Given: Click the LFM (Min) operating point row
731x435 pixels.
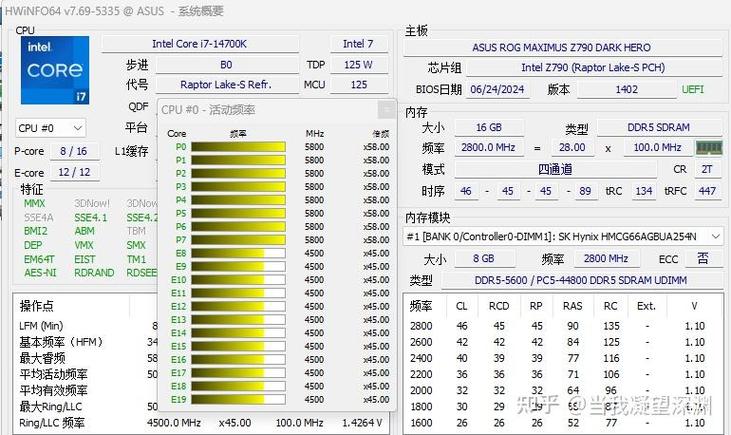Looking at the screenshot, I should pyautogui.click(x=88, y=326).
